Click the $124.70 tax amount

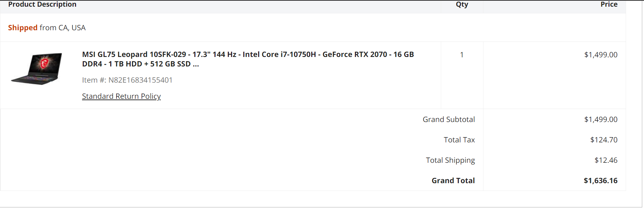[x=604, y=140]
